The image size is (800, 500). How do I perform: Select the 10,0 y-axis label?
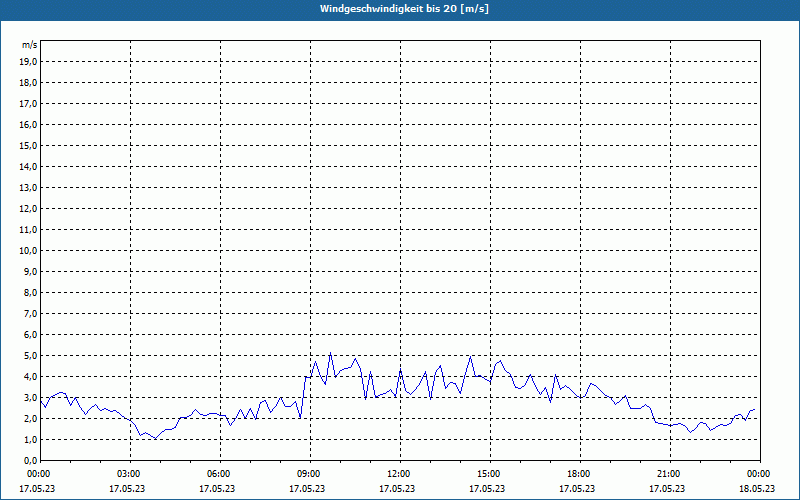point(28,251)
